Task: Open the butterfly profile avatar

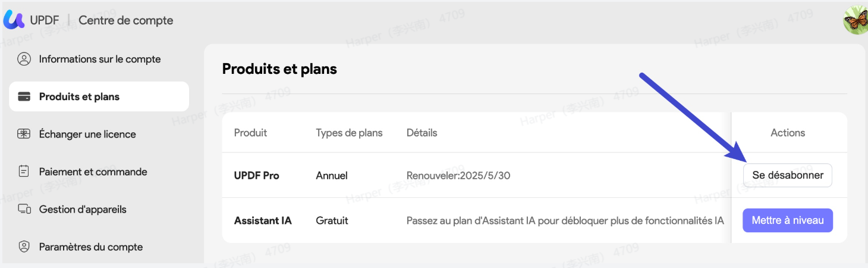Action: 856,20
